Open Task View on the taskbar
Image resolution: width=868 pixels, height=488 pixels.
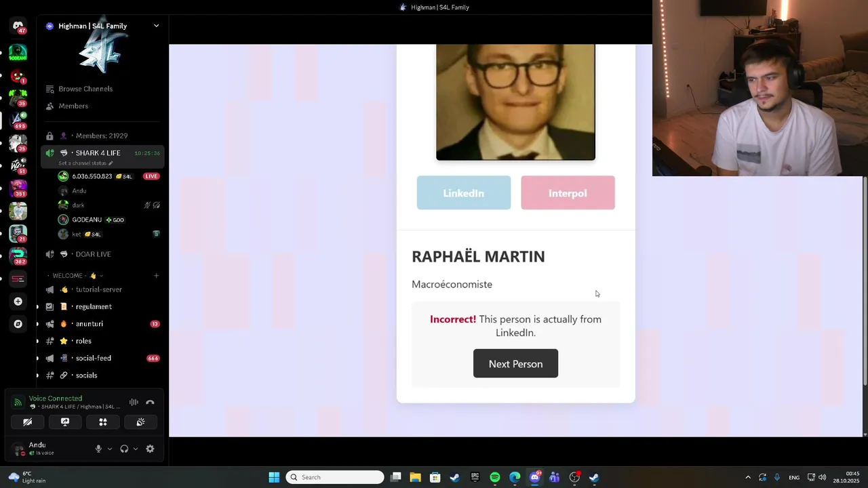[x=396, y=477]
